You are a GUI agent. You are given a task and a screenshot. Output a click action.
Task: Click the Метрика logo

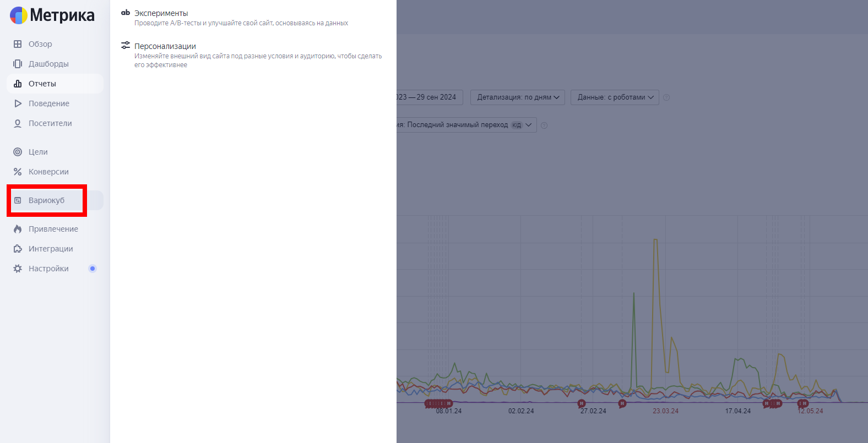pyautogui.click(x=52, y=15)
